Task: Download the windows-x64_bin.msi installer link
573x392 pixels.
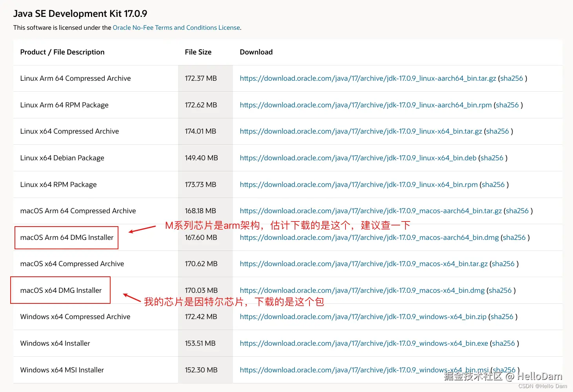Action: pos(364,370)
